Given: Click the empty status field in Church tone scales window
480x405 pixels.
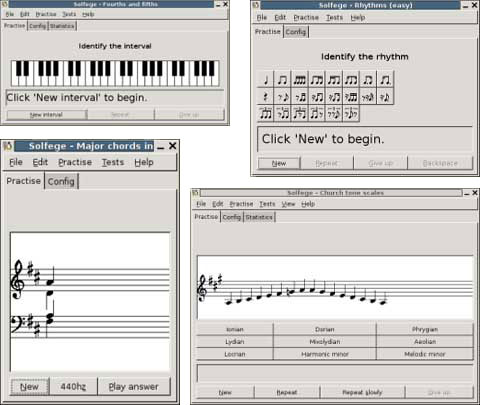Looking at the screenshot, I should click(x=335, y=373).
